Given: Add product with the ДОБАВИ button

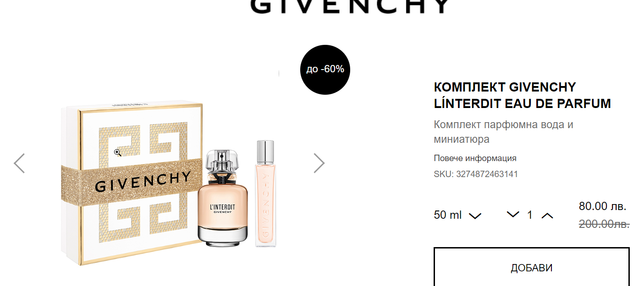Looking at the screenshot, I should (x=532, y=268).
